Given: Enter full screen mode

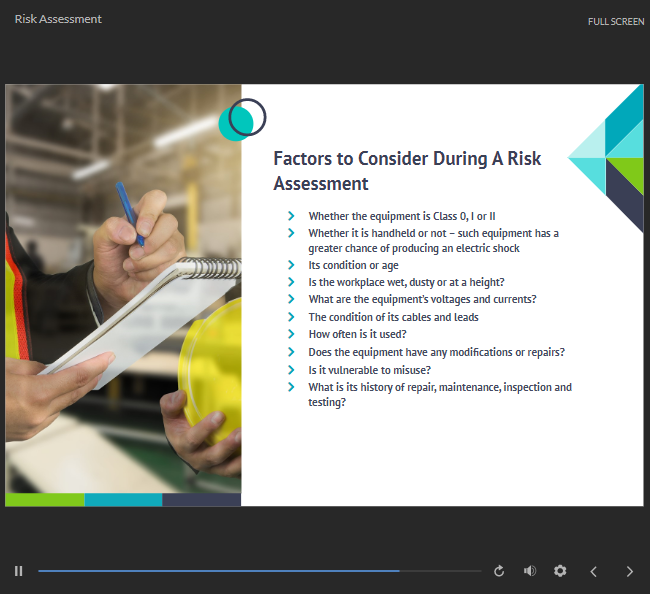Looking at the screenshot, I should pyautogui.click(x=615, y=21).
